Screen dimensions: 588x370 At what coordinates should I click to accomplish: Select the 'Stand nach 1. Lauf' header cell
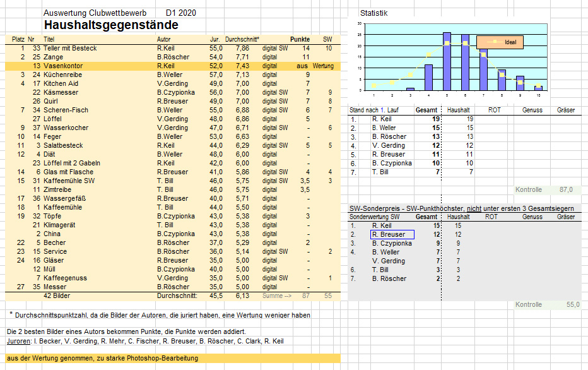(374, 110)
